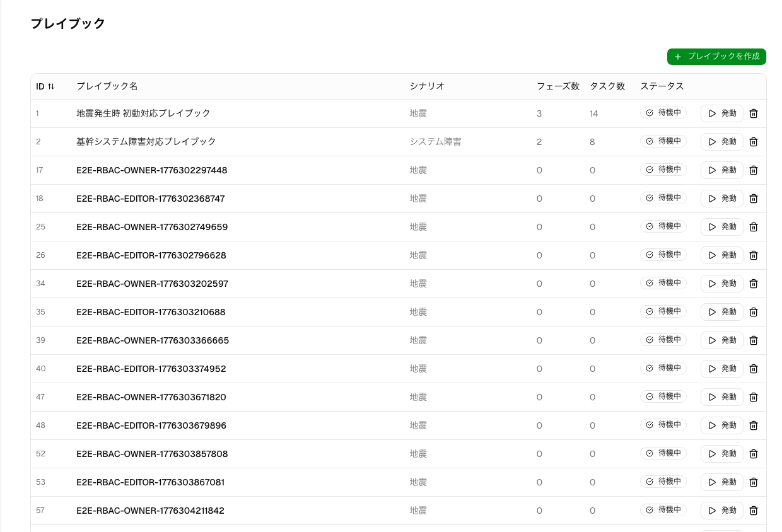Start 発動 on E2E-RBAC-OWNER-1776303366665 row
782x532 pixels.
pos(722,340)
